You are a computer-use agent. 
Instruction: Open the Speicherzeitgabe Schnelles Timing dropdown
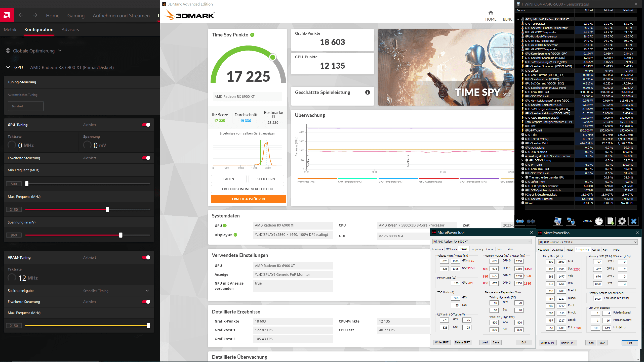pyautogui.click(x=117, y=291)
